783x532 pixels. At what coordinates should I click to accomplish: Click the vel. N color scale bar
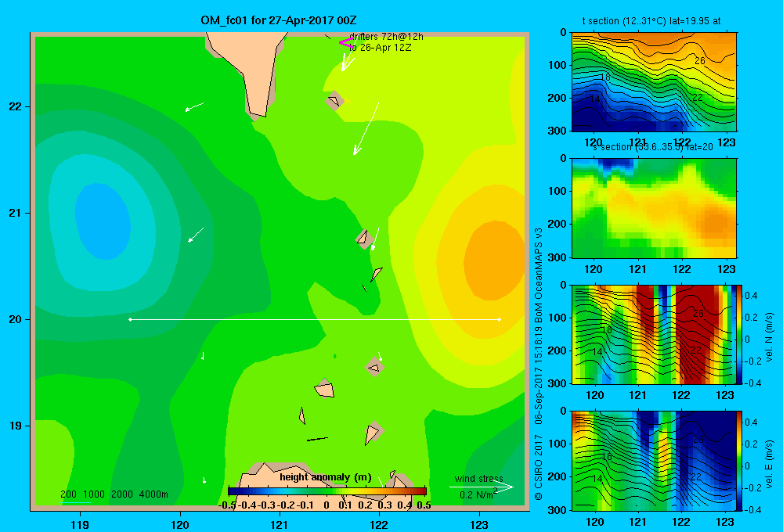point(739,334)
